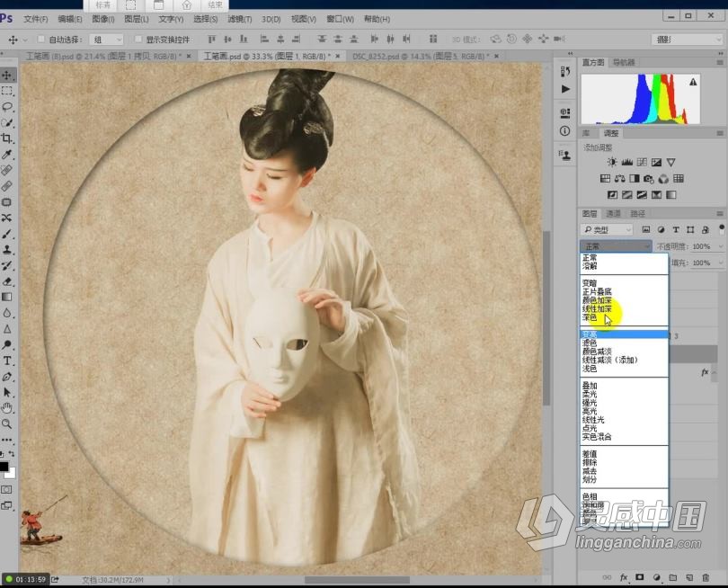Select the Quick Selection tool
The image size is (728, 588).
click(7, 122)
